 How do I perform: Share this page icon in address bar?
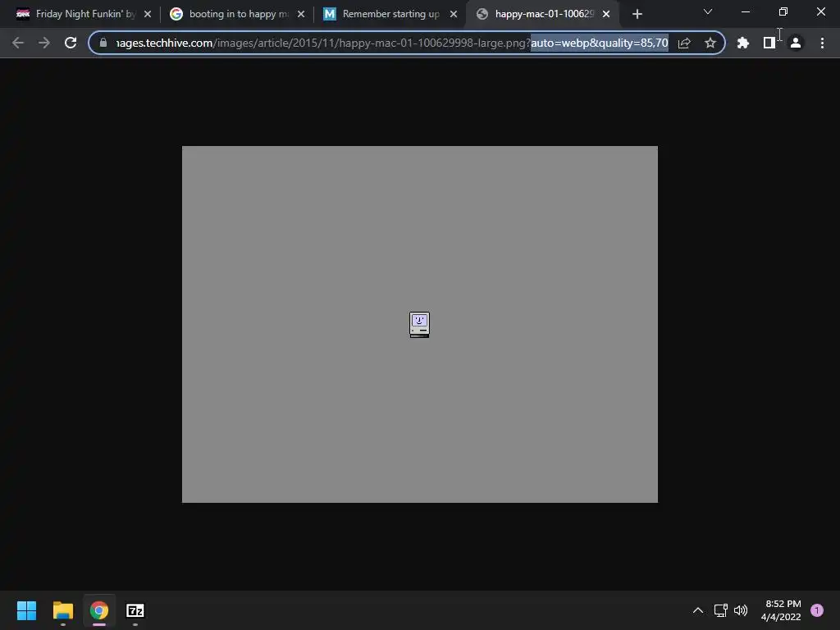click(x=684, y=43)
